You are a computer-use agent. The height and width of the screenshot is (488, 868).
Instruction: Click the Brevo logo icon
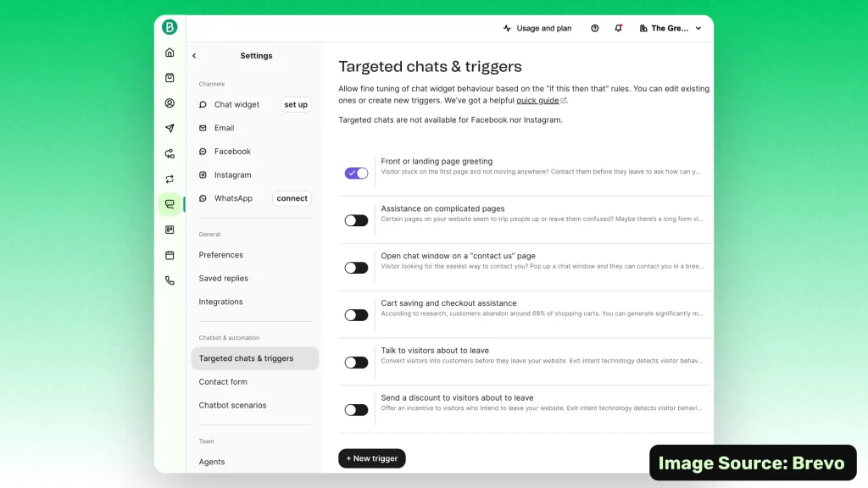point(170,27)
